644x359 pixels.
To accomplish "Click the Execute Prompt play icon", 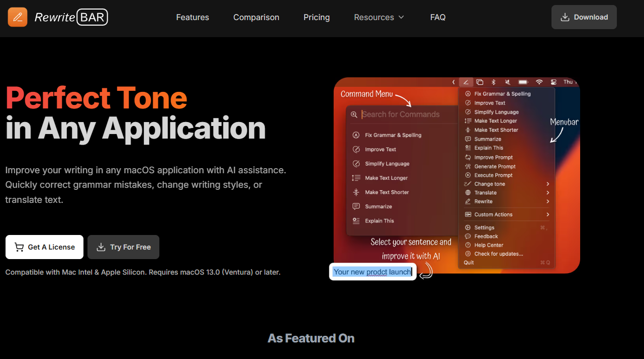I will 468,175.
